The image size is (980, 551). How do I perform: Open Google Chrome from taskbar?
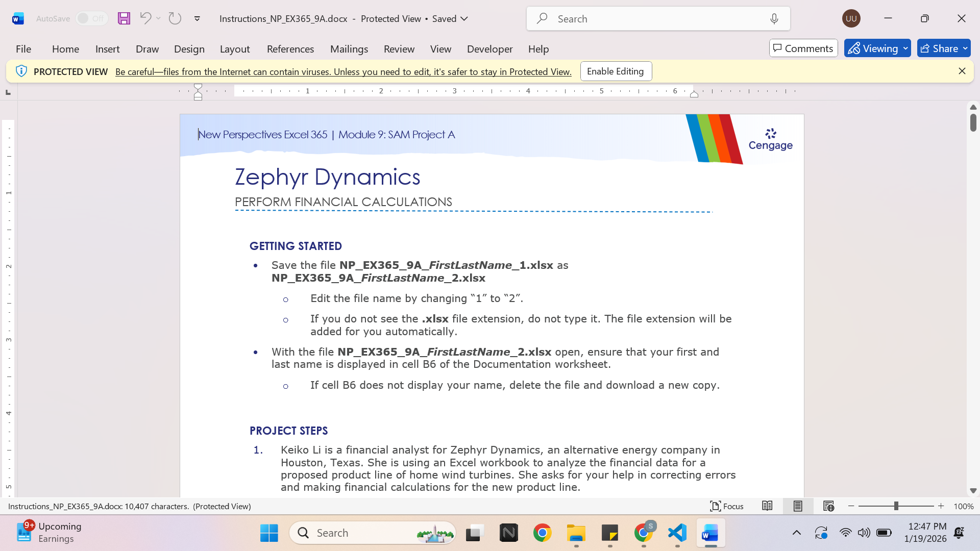point(543,533)
